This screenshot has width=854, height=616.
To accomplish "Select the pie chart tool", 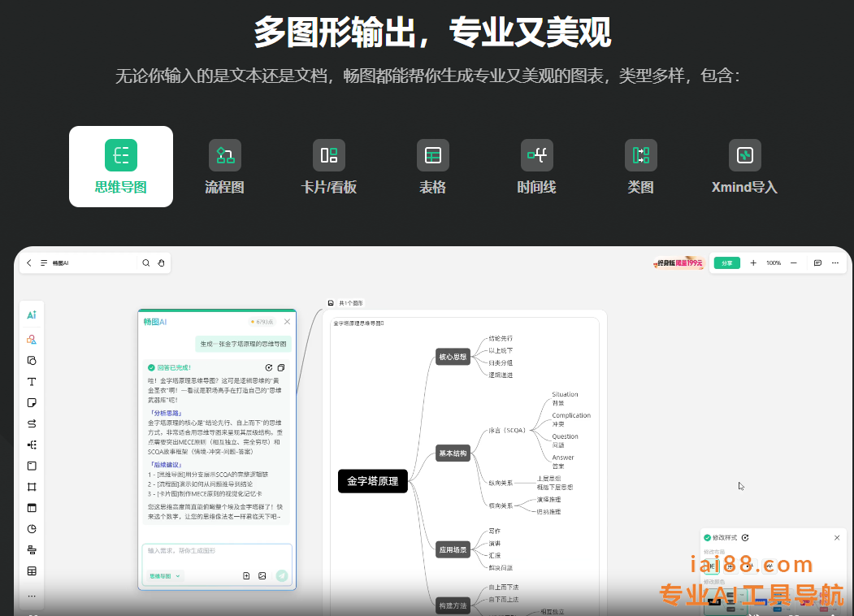I will pos(32,529).
